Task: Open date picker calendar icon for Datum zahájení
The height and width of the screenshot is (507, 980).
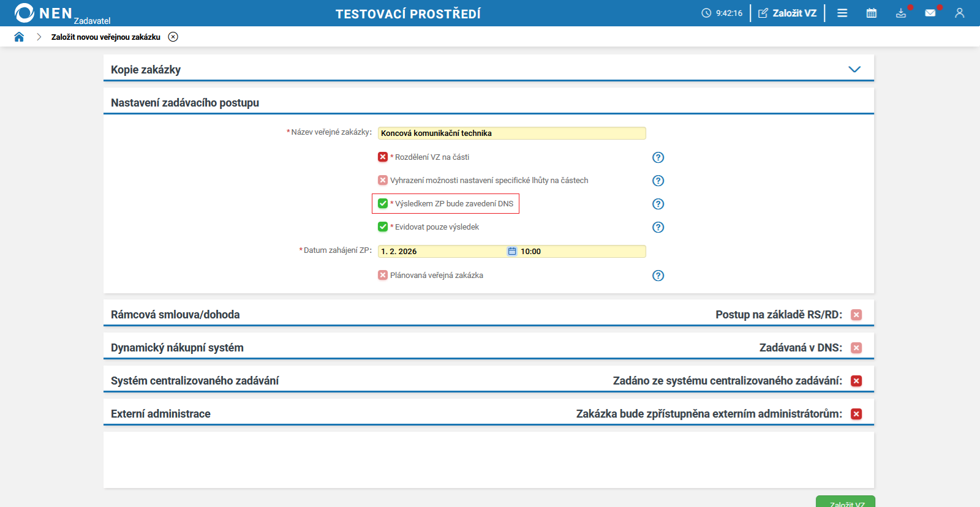Action: point(512,251)
